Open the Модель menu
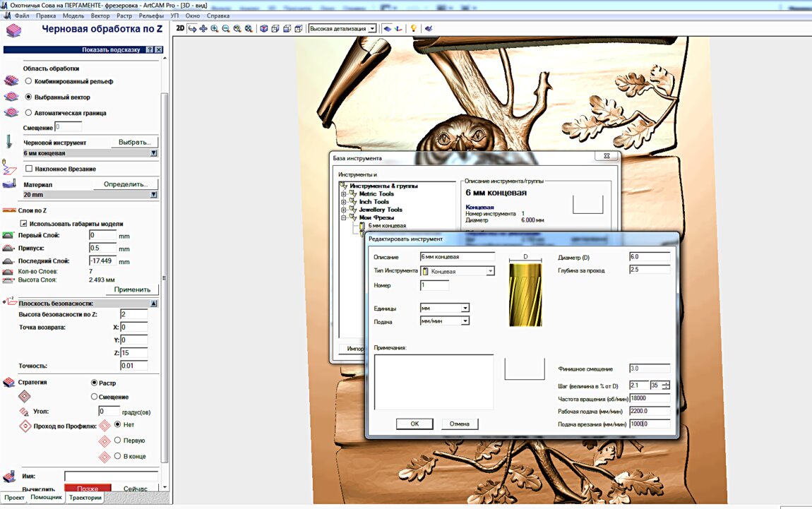Screen dimensions: 812x509 73,16
